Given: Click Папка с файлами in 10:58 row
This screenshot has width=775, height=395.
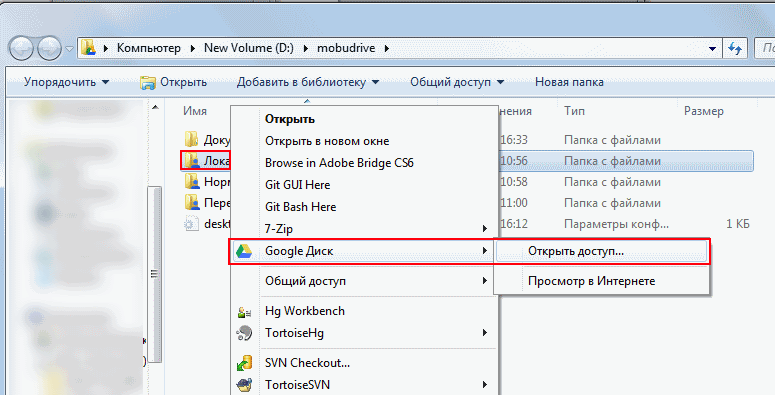Looking at the screenshot, I should point(612,182).
